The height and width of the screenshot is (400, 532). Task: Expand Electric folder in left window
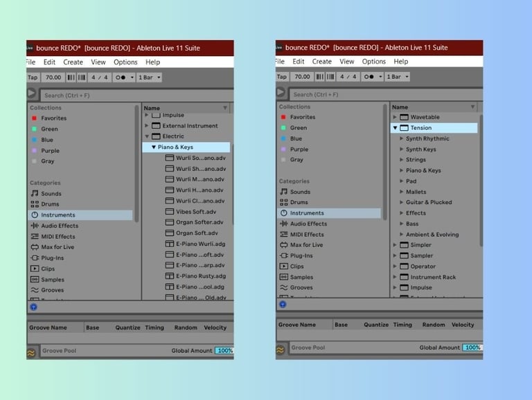coord(147,136)
